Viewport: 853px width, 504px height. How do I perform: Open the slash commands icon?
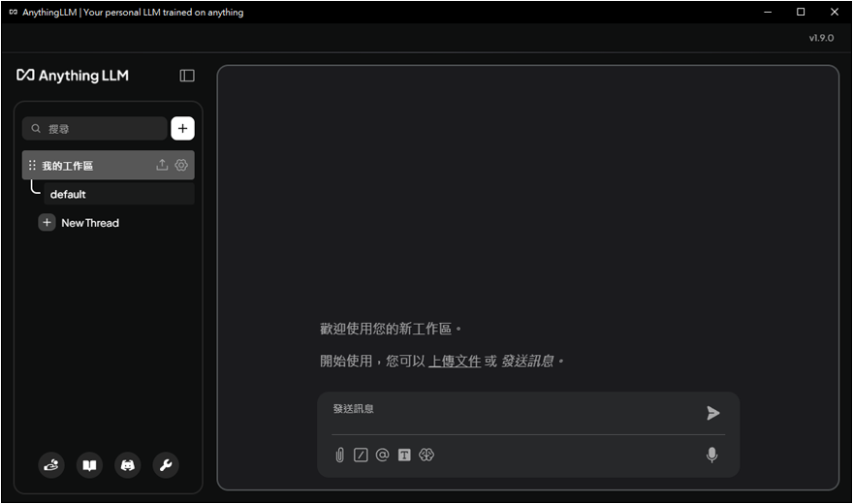pos(361,455)
